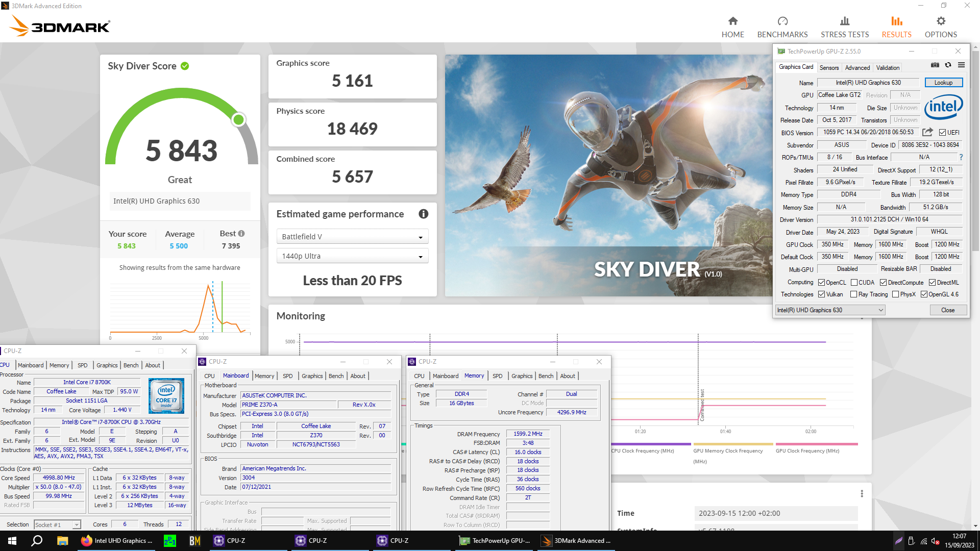Click the taskbar clock showing 12:07
Image resolution: width=980 pixels, height=551 pixels.
tap(959, 541)
